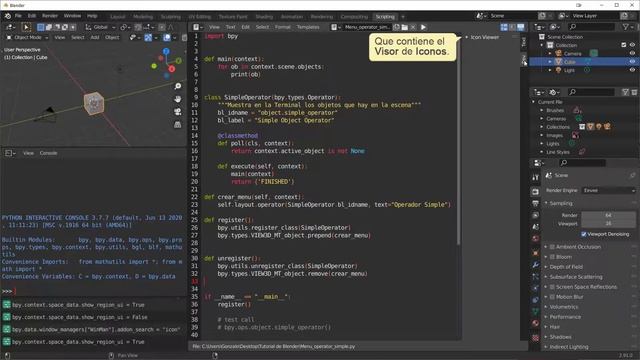This screenshot has height=360, width=640.
Task: Toggle camera view in the 3D viewport
Action: [178, 111]
